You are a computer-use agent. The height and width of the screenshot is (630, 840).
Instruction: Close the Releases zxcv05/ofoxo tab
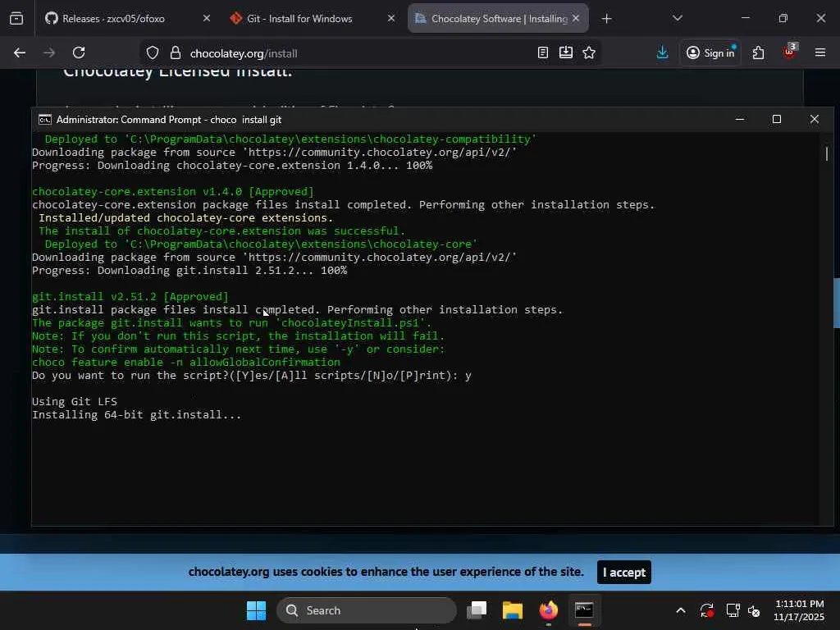click(x=207, y=19)
